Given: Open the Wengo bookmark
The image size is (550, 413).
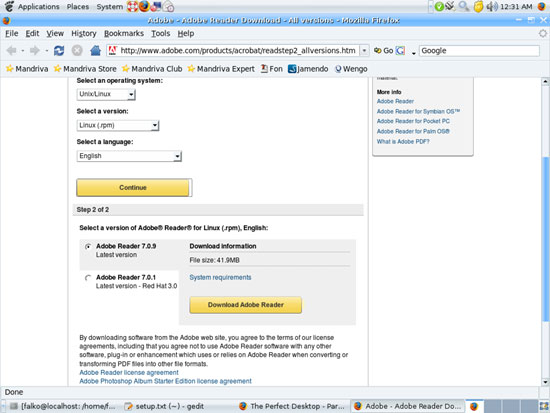Looking at the screenshot, I should pos(351,69).
